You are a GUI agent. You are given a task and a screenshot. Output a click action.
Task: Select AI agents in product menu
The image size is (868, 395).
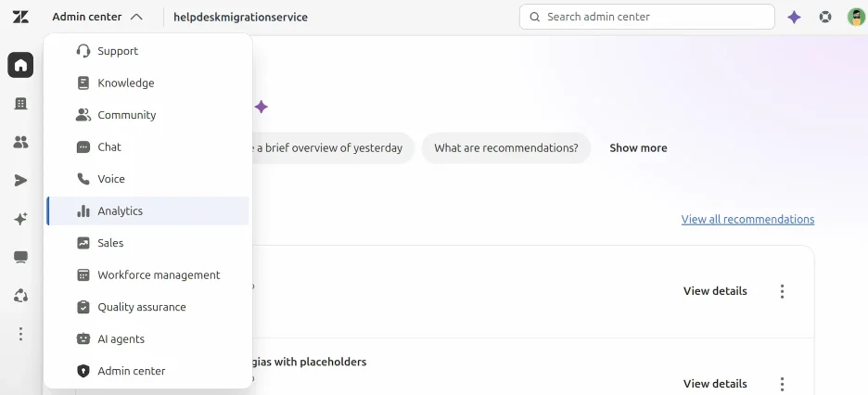pyautogui.click(x=147, y=339)
